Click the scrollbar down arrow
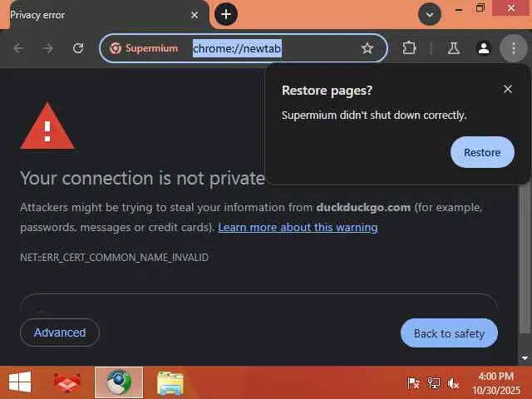The width and height of the screenshot is (532, 399). pos(525,358)
